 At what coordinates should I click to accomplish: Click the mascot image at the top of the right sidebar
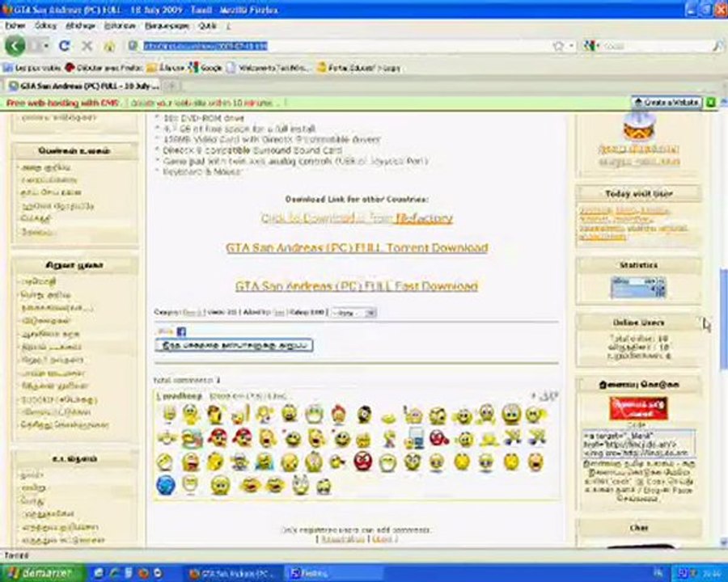click(x=639, y=126)
